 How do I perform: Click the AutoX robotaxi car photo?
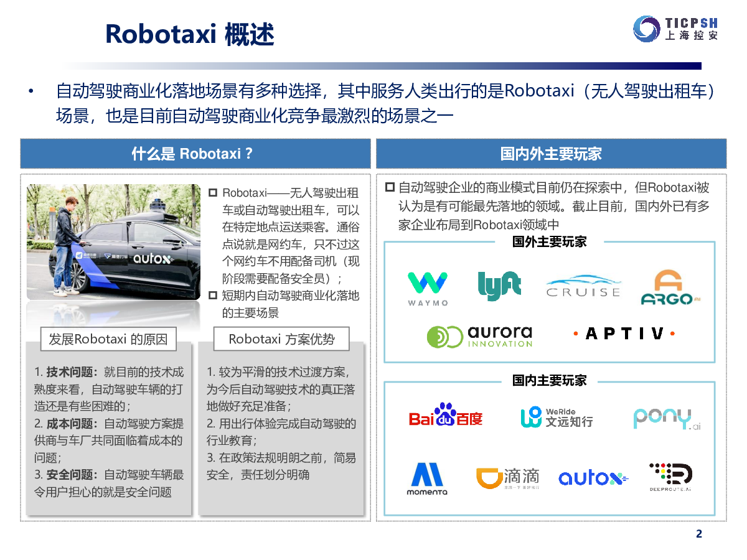(x=113, y=242)
